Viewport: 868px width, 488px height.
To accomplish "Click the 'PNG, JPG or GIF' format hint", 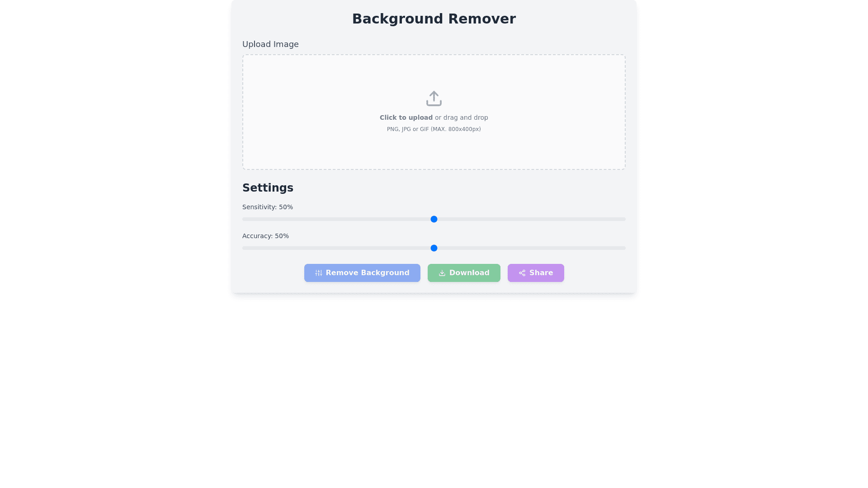I will [434, 129].
